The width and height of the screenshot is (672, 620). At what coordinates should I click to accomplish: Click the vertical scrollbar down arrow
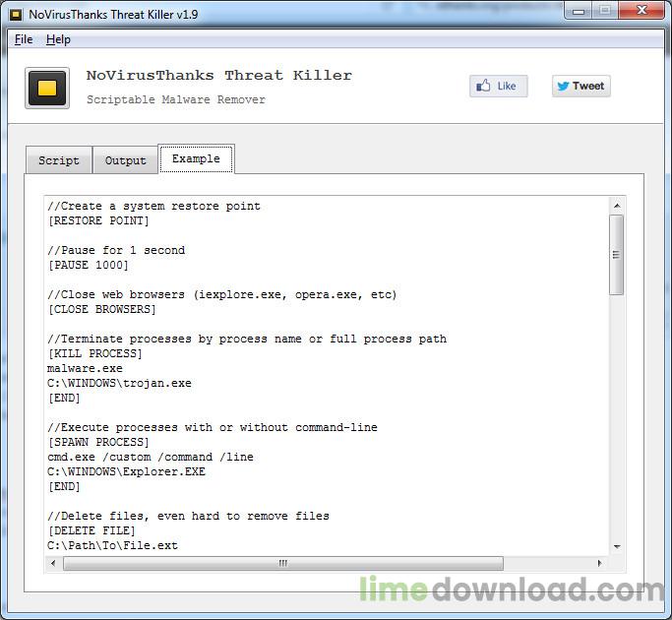click(617, 546)
